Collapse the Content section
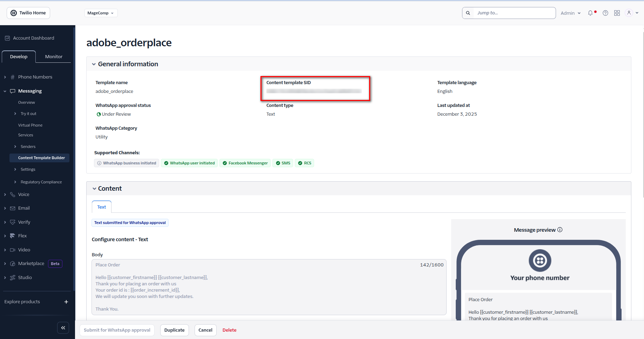 pyautogui.click(x=94, y=189)
